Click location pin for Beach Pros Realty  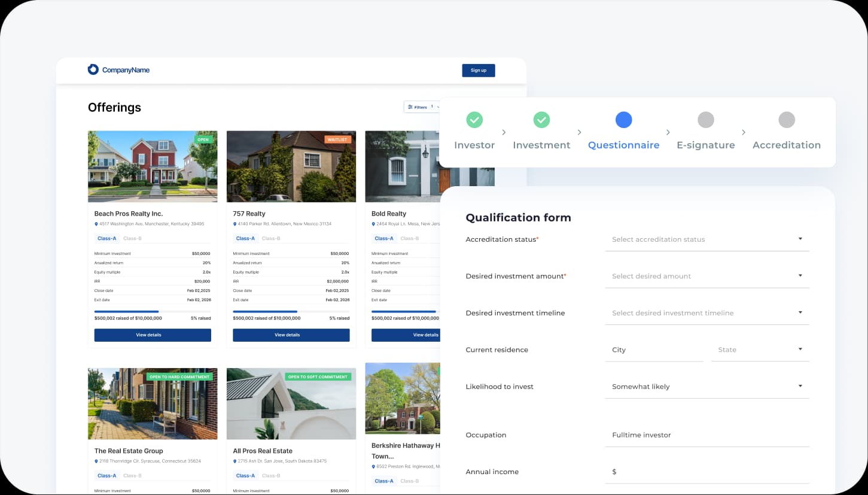coord(96,224)
